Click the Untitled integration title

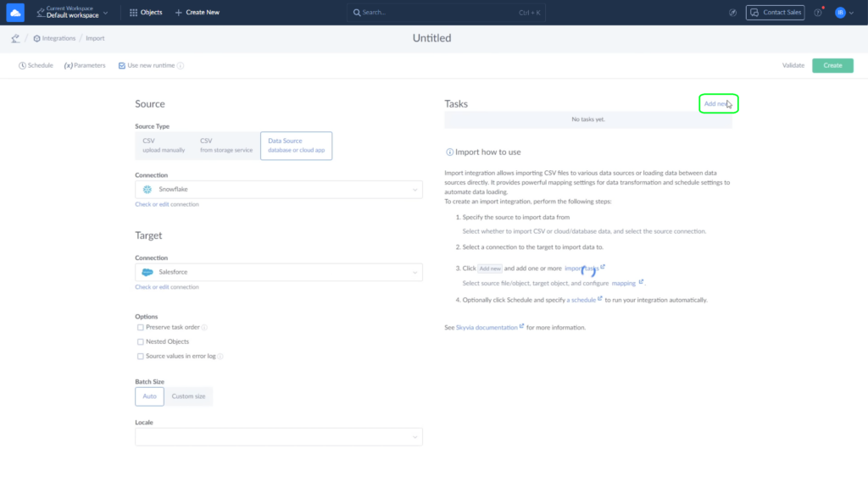431,38
